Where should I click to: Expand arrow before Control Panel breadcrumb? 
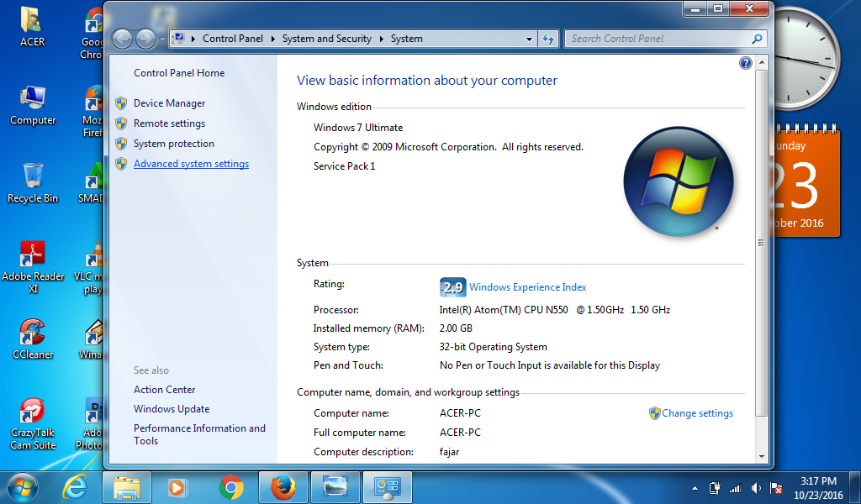tap(193, 39)
